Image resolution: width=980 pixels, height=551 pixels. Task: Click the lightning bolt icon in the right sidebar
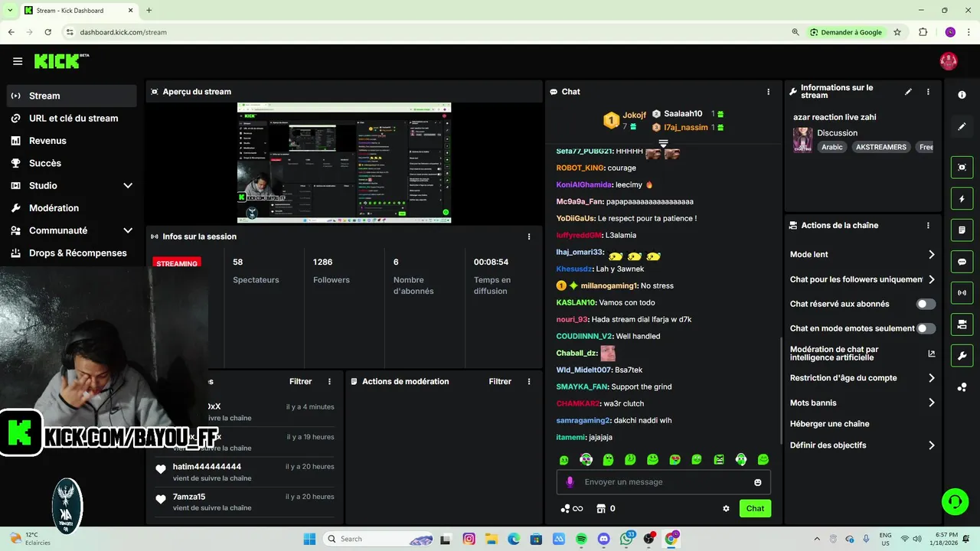click(x=962, y=199)
